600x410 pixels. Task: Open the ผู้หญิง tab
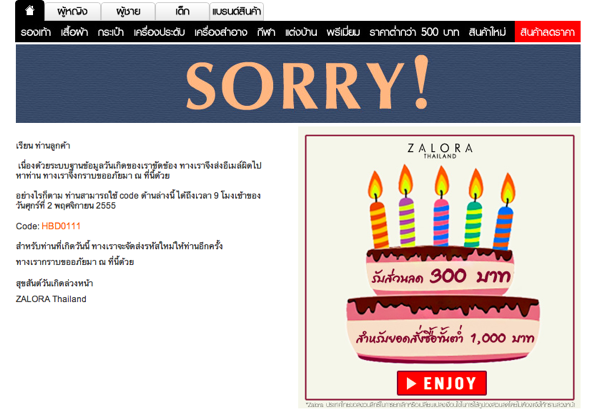72,11
